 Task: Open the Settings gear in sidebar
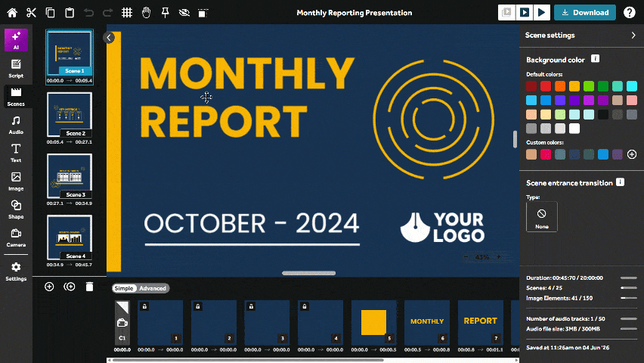(16, 271)
